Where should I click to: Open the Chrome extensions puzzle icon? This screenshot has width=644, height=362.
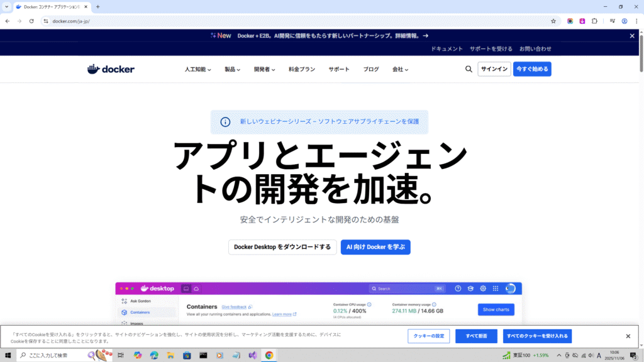coord(594,21)
